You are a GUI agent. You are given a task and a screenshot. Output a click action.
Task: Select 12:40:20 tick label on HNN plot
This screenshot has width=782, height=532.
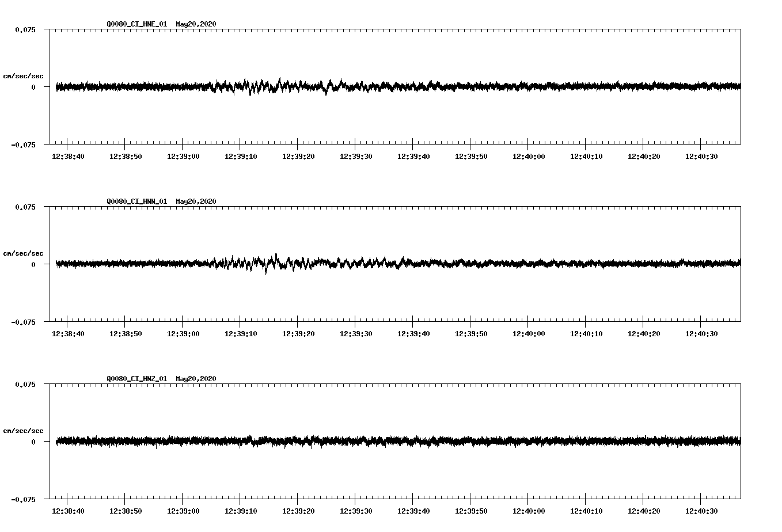point(644,334)
